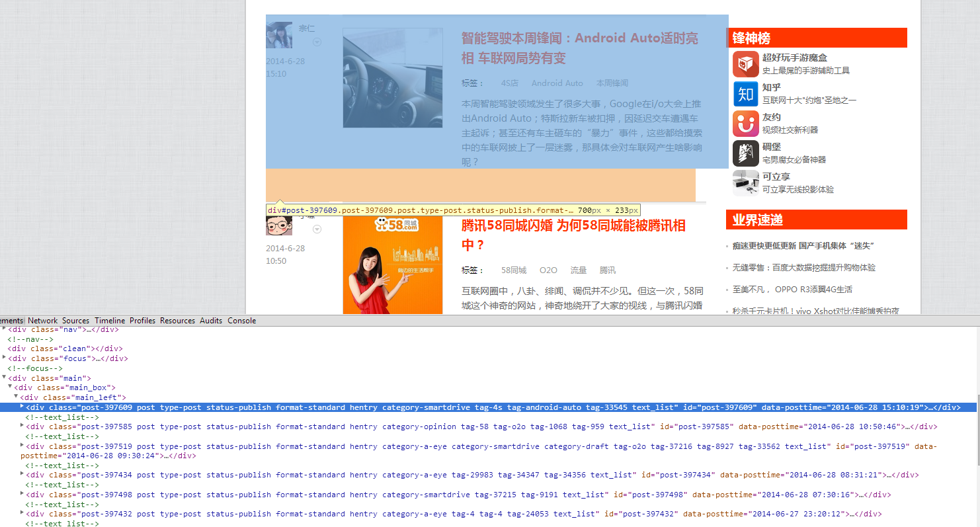Open the 友约 app icon
The width and height of the screenshot is (980, 527).
tap(745, 124)
